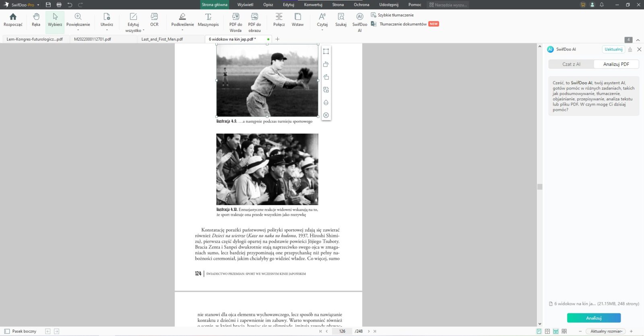Click the Połącz merge icon
This screenshot has height=336, width=644.
pos(279,19)
